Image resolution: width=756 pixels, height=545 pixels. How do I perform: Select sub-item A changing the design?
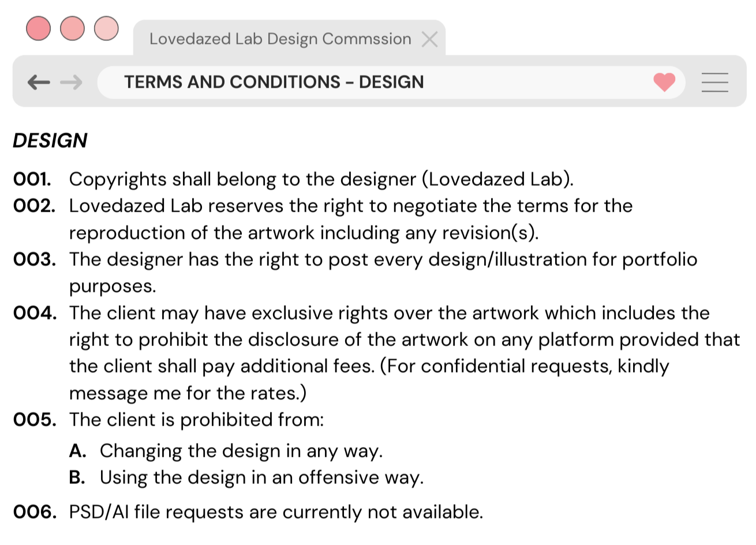[226, 451]
